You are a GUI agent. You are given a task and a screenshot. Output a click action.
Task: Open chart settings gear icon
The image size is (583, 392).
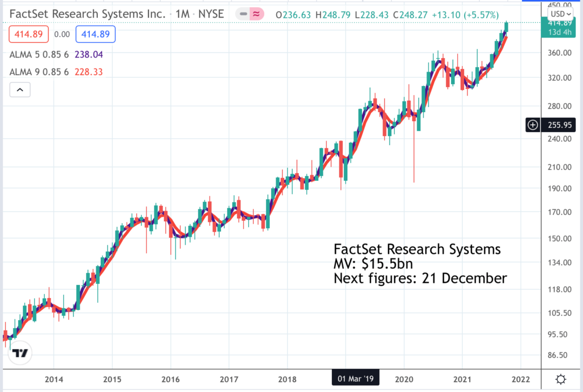coord(560,379)
